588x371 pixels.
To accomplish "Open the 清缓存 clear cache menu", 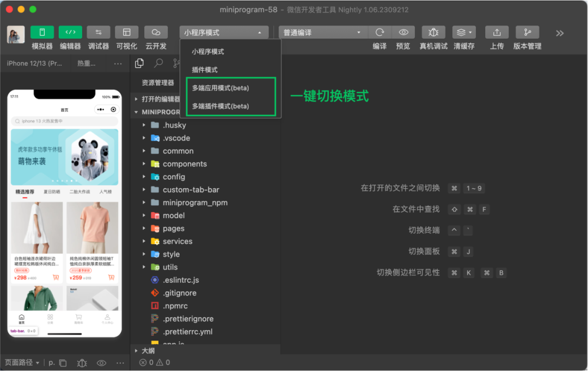I will click(464, 32).
